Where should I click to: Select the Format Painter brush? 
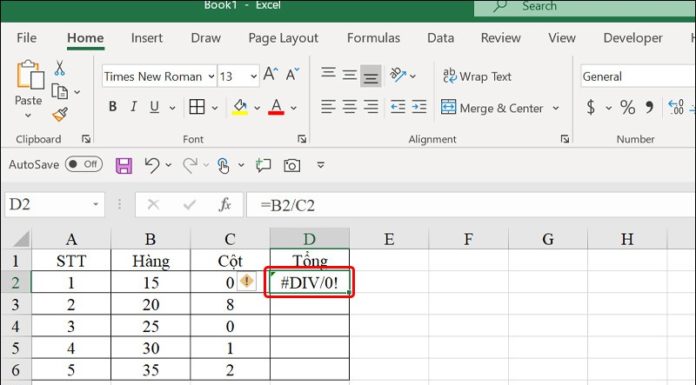pos(60,115)
